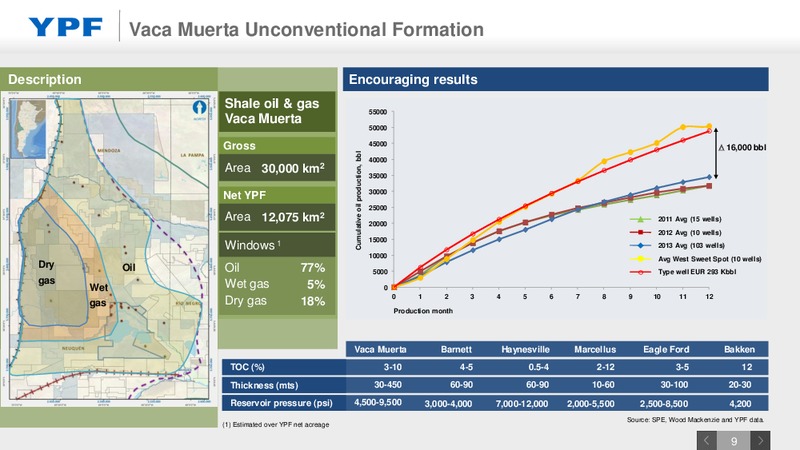800x450 pixels.
Task: Click the slide number 9 indicator
Action: click(x=734, y=441)
